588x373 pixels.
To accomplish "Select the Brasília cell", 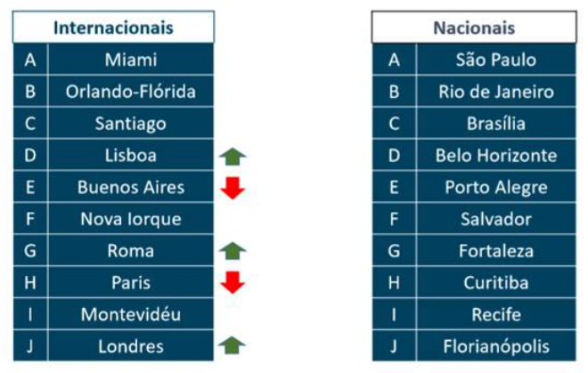I will coord(496,124).
